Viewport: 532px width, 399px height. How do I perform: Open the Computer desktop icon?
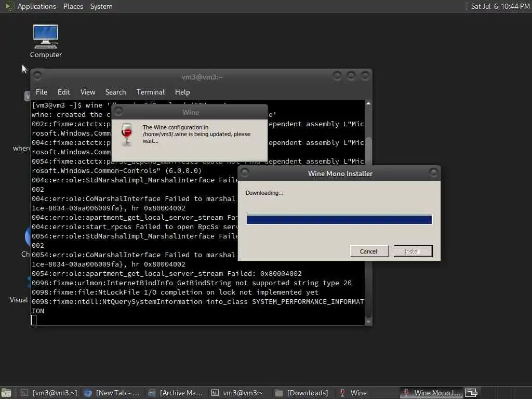pos(46,41)
